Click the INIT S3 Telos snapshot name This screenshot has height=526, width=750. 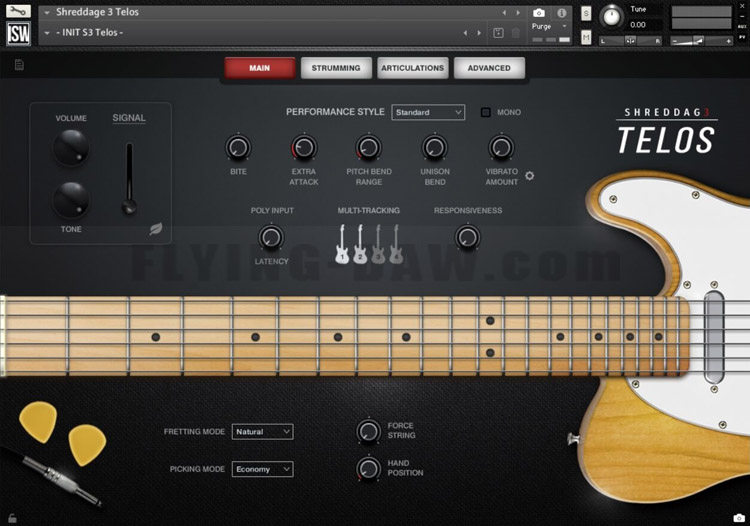click(89, 33)
